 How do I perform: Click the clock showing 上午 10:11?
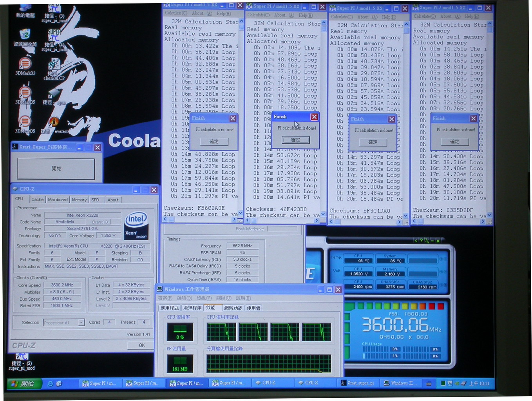coord(479,383)
